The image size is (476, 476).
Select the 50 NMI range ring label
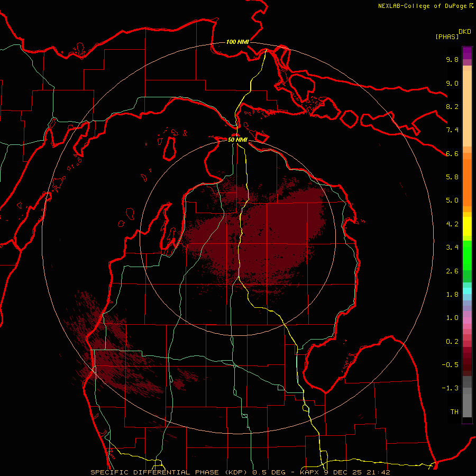click(x=237, y=140)
